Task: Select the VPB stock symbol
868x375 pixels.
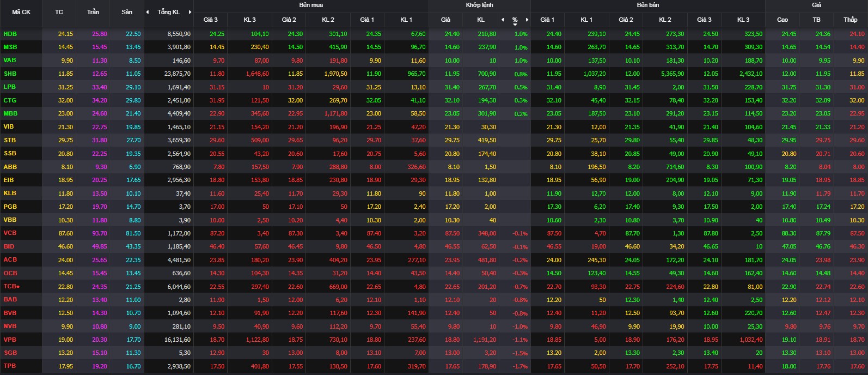Action: [10, 340]
